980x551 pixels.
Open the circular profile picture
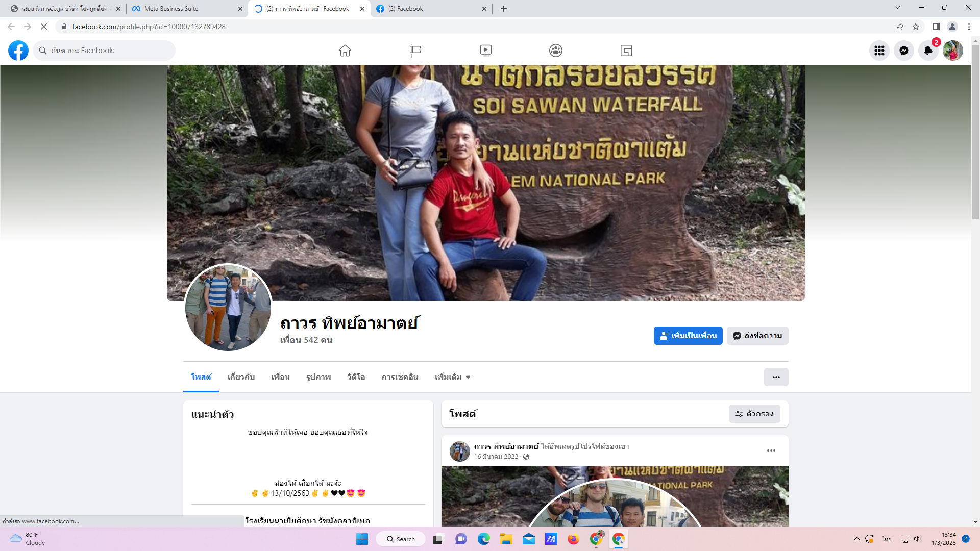pos(228,308)
